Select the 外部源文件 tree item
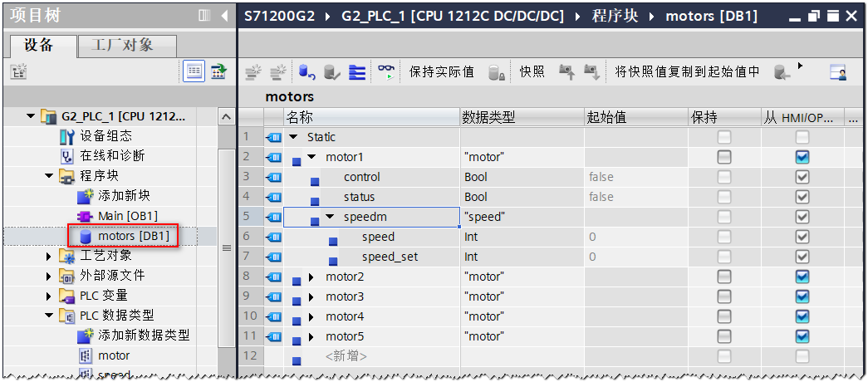Viewport: 868px width, 387px height. pyautogui.click(x=112, y=276)
